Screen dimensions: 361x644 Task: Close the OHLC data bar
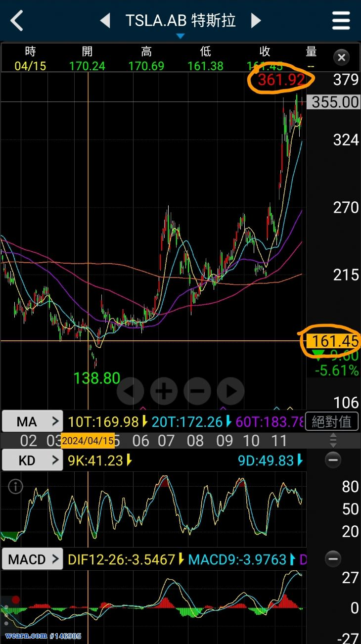pyautogui.click(x=341, y=57)
